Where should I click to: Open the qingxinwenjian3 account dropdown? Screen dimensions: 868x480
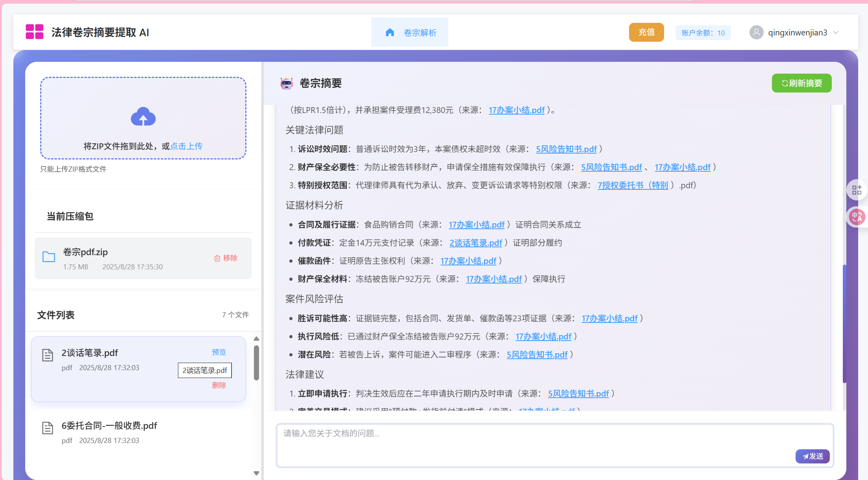794,32
